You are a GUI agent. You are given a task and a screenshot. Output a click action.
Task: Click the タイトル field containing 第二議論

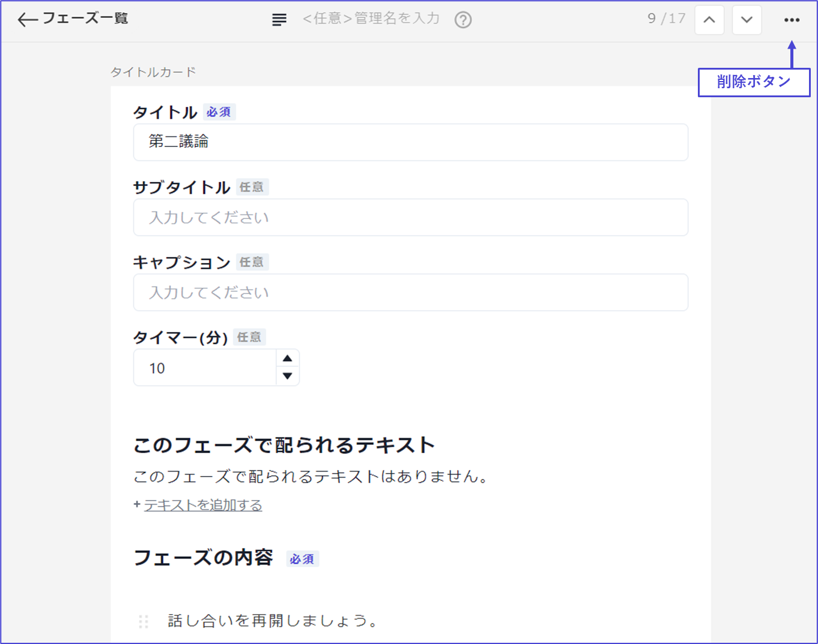pyautogui.click(x=410, y=142)
